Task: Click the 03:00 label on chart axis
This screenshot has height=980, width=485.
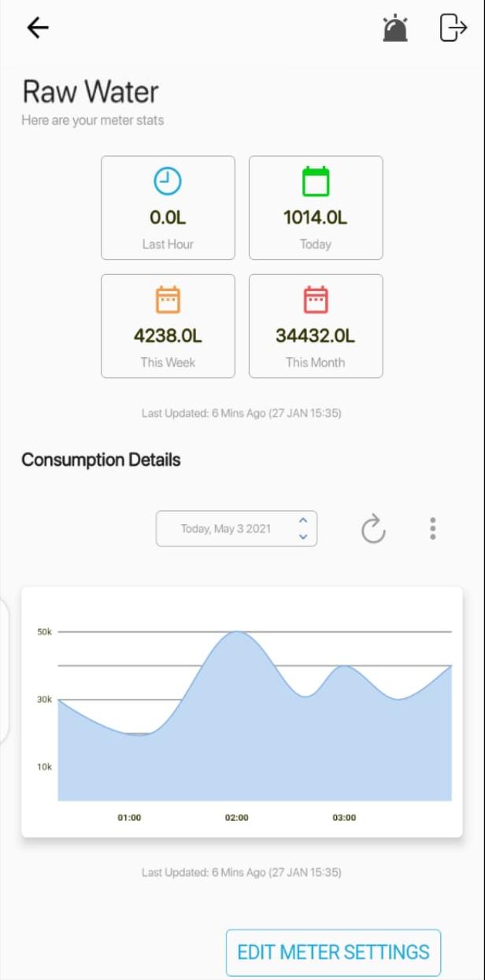Action: pos(344,818)
